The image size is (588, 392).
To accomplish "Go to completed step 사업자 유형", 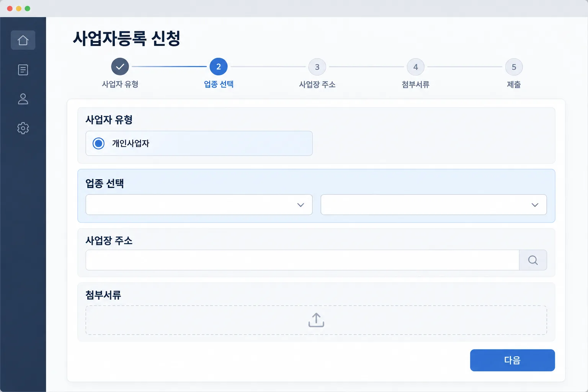I will coord(120,67).
